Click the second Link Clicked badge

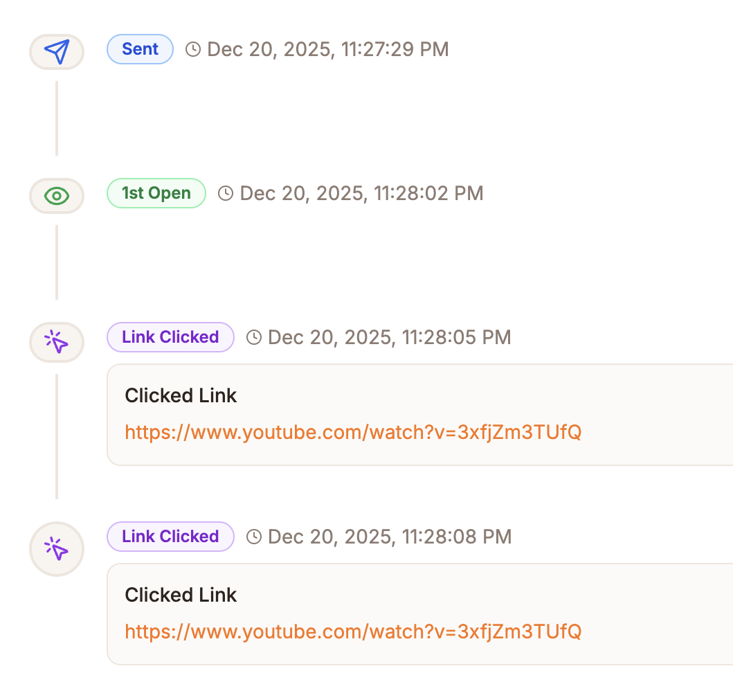pyautogui.click(x=170, y=537)
